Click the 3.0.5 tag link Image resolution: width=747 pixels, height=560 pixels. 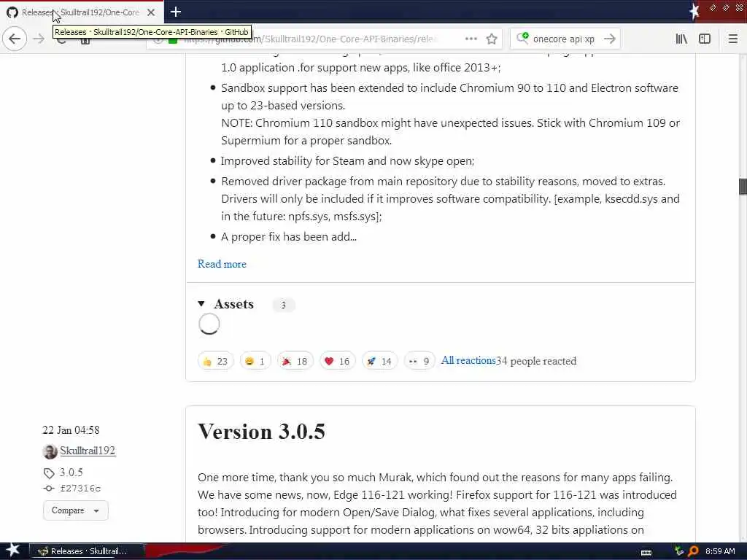(x=71, y=472)
